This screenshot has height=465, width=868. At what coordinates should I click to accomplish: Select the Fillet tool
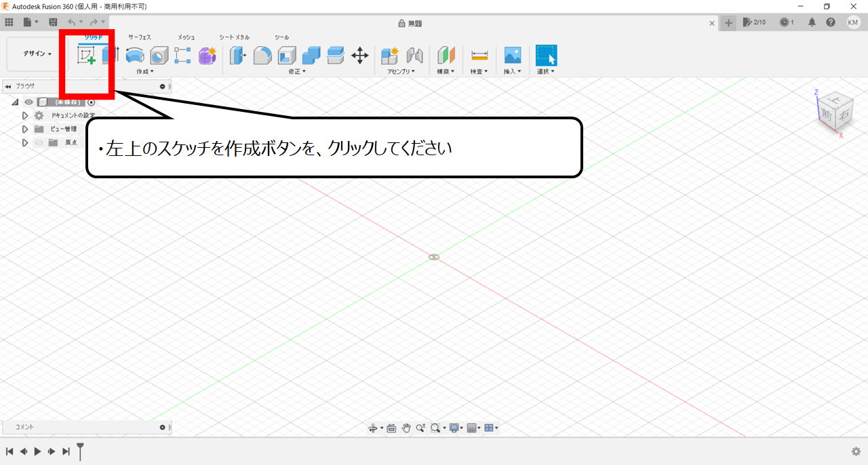click(x=262, y=56)
